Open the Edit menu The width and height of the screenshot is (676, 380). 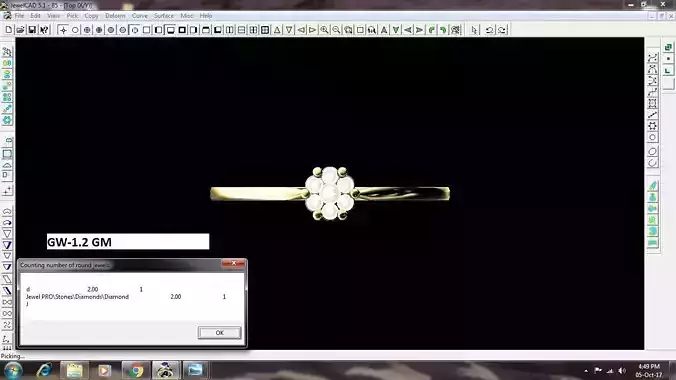point(35,16)
